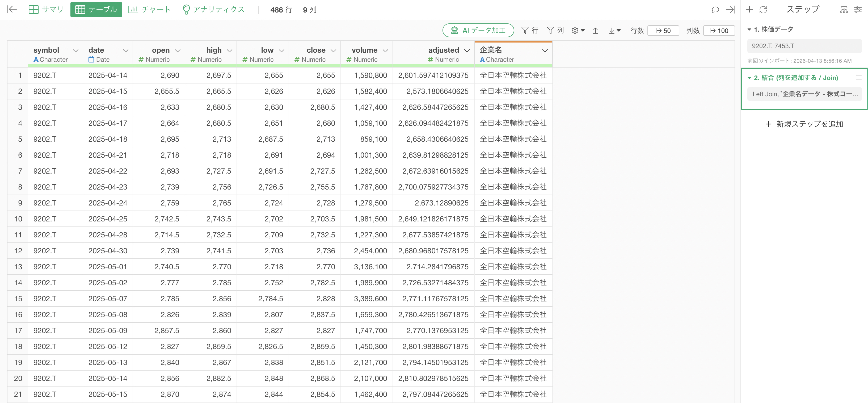This screenshot has height=403, width=868.
Task: Open the symbol column header menu
Action: (x=75, y=51)
